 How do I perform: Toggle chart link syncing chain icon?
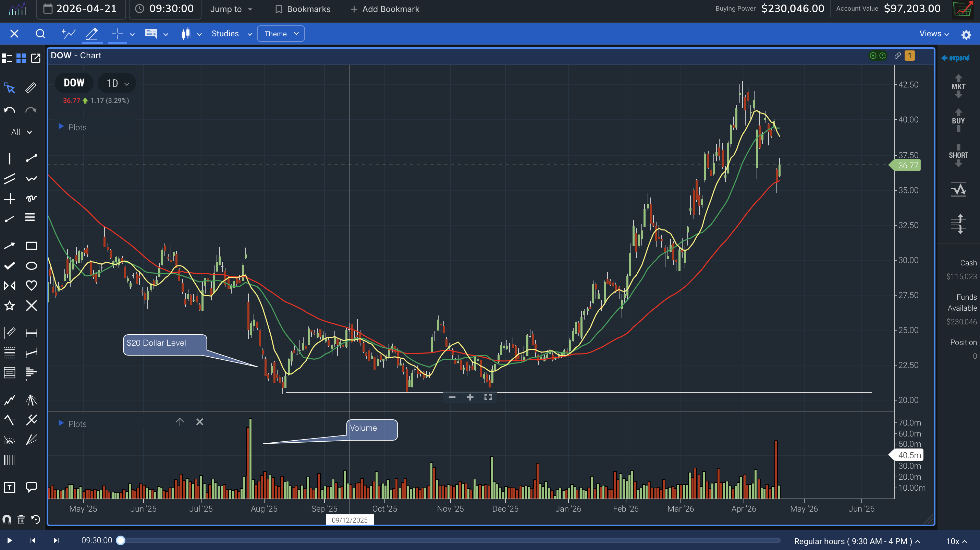[x=897, y=56]
